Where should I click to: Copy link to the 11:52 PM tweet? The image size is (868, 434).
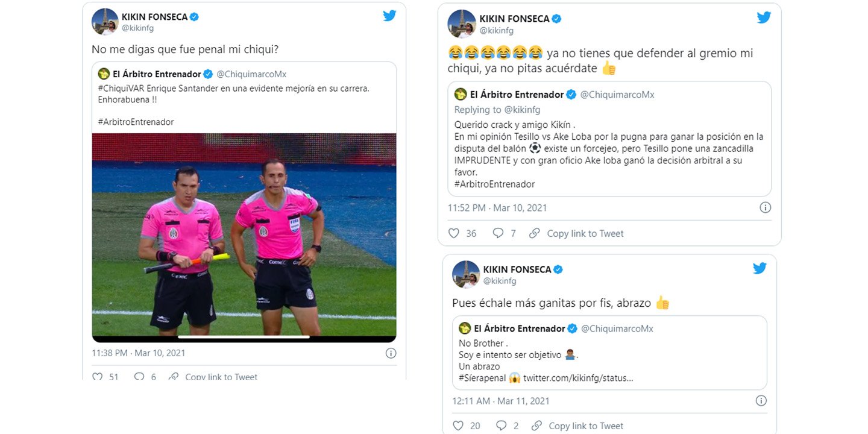[577, 233]
